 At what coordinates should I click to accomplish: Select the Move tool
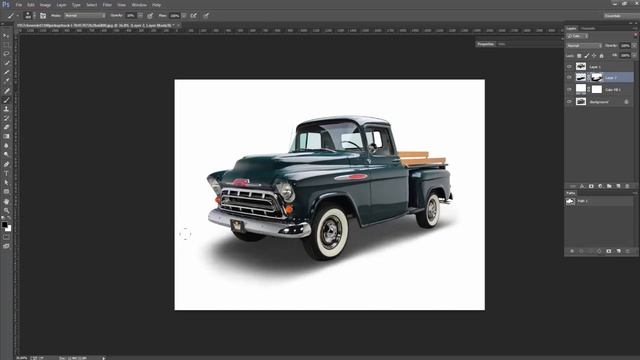[x=6, y=36]
